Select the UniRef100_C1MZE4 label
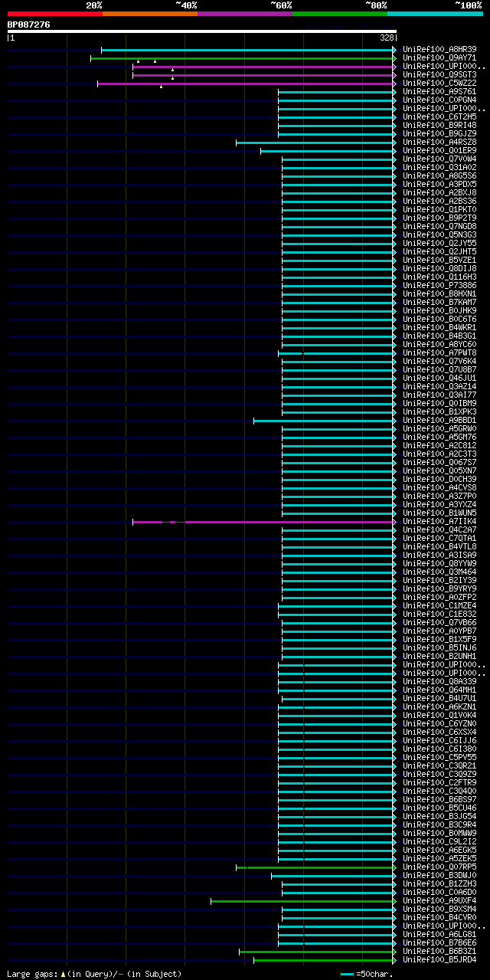This screenshot has height=980, width=490. tap(439, 605)
